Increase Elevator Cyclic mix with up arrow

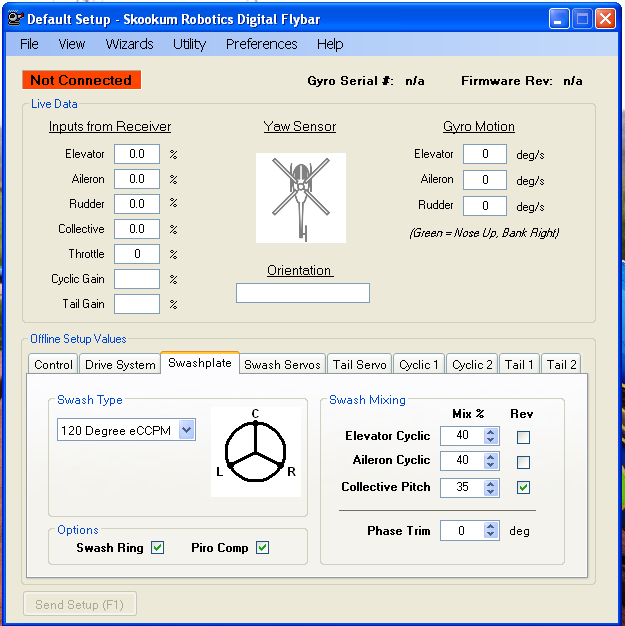(491, 432)
